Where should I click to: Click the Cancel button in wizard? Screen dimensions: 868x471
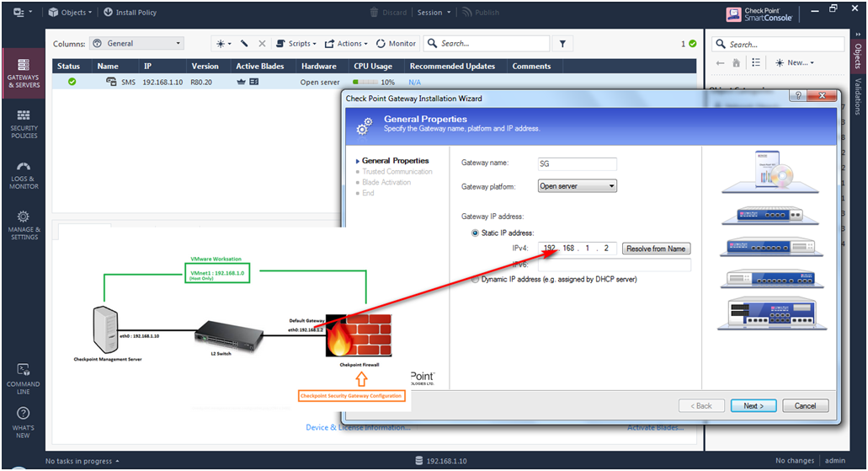(805, 405)
